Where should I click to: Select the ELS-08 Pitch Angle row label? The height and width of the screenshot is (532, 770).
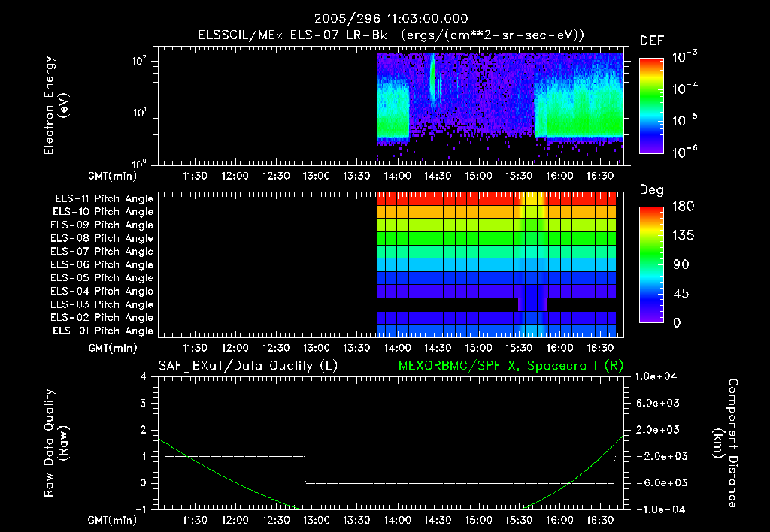[x=102, y=238]
